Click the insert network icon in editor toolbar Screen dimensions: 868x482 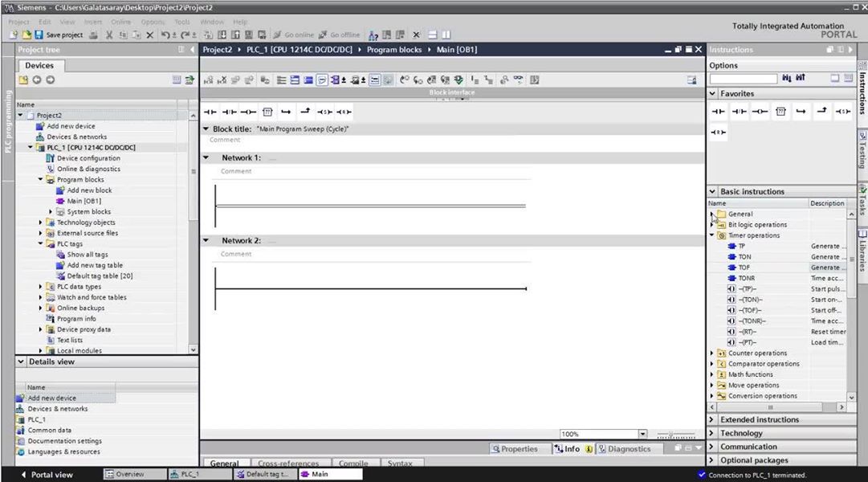(208, 80)
